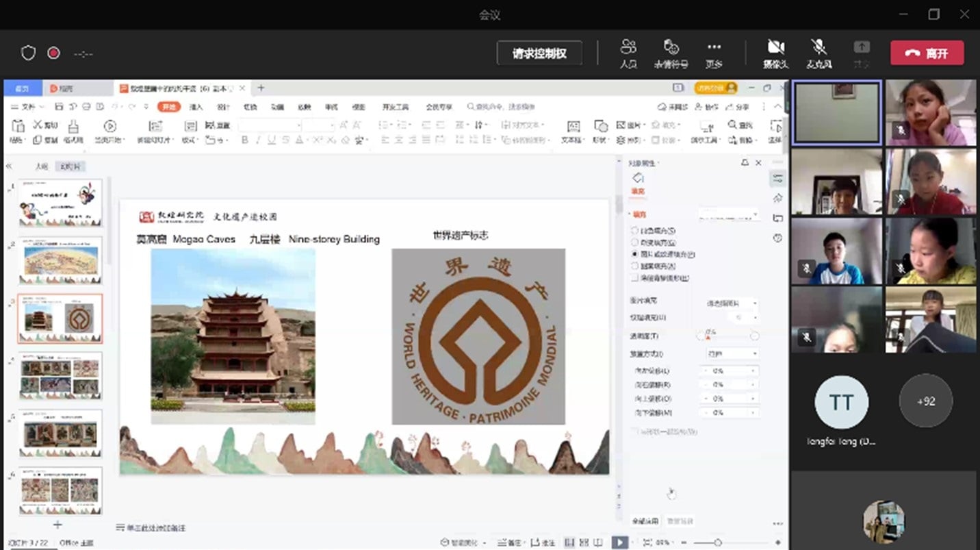Click the meeting recording indicator icon
Screen dimensions: 980x550
point(53,53)
